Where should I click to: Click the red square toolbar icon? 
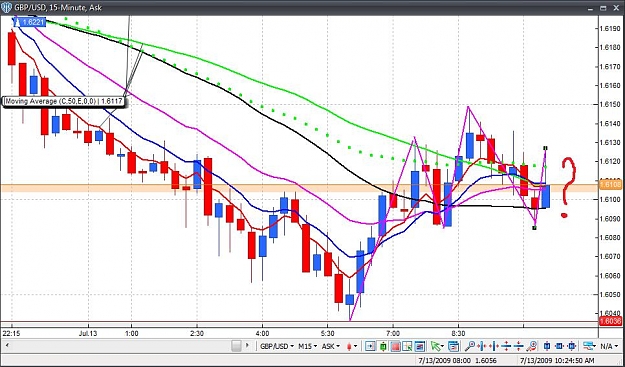click(x=395, y=346)
